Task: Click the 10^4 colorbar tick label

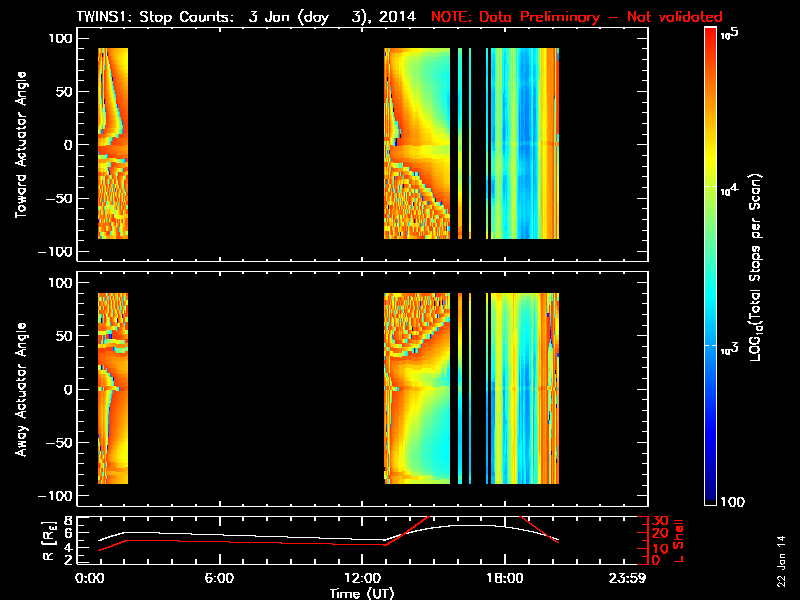Action: coord(729,190)
